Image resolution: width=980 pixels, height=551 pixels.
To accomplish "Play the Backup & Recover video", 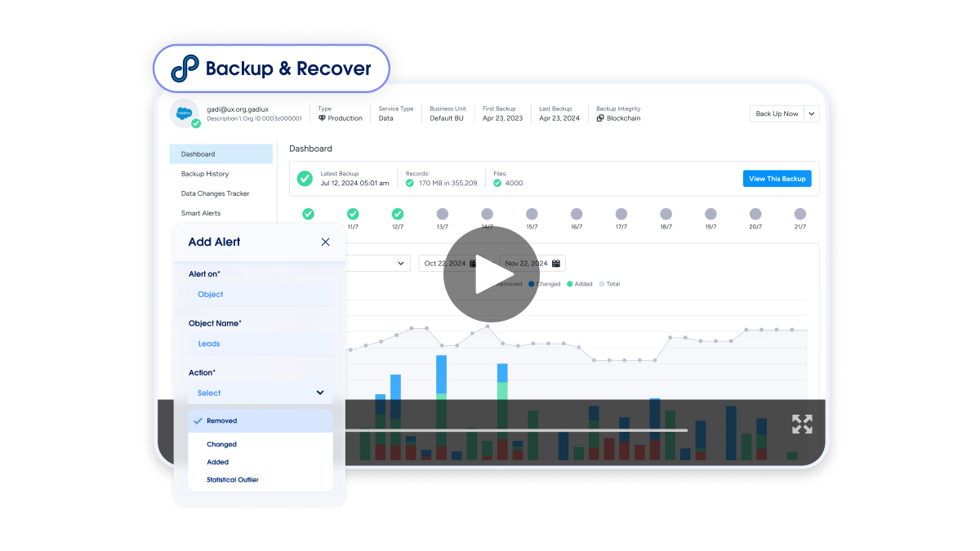I will point(491,273).
